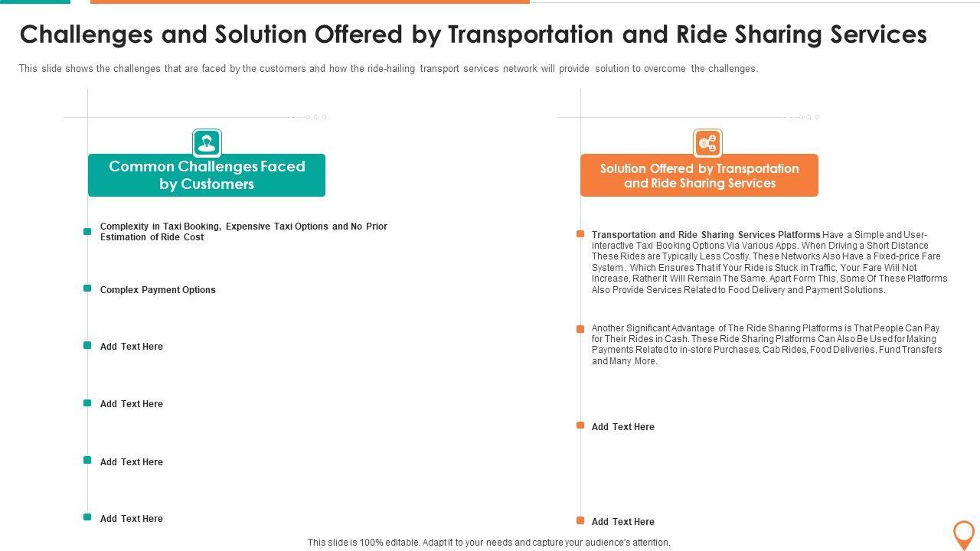Click the last Add Text Here under challenges

pyautogui.click(x=132, y=519)
